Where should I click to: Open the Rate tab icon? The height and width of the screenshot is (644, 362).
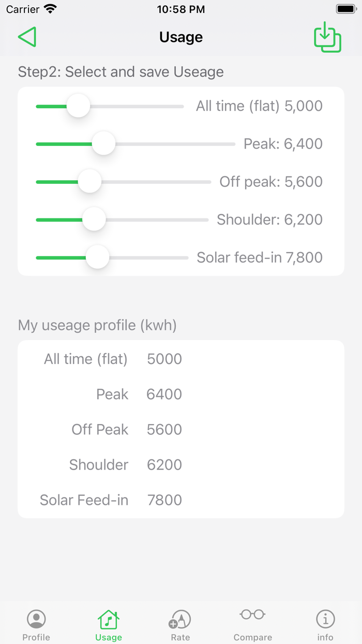click(180, 618)
